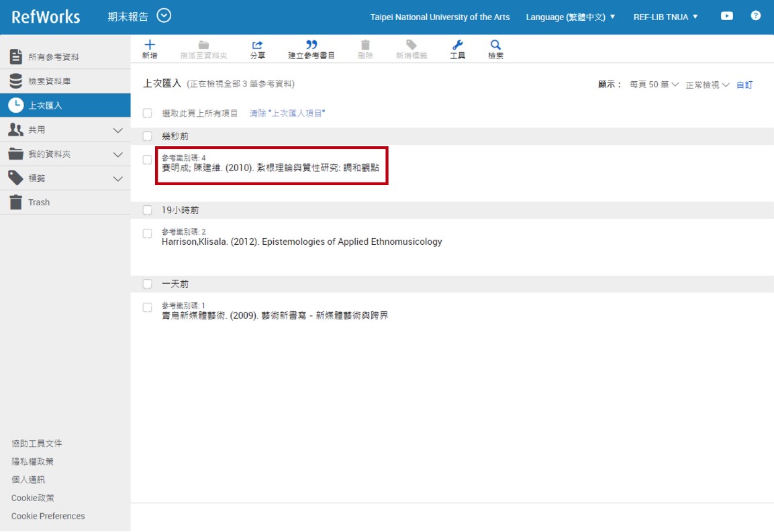This screenshot has height=532, width=774.
Task: Click the help question mark icon
Action: pos(755,16)
